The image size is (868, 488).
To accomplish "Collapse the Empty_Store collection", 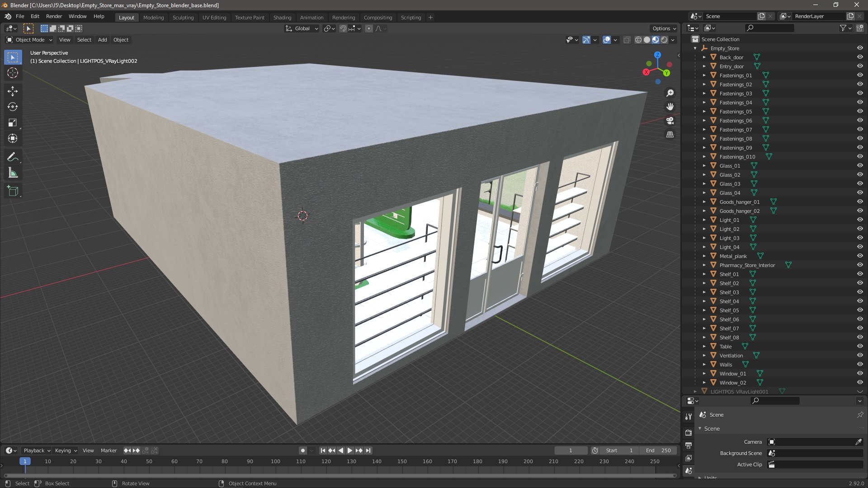I will 695,48.
